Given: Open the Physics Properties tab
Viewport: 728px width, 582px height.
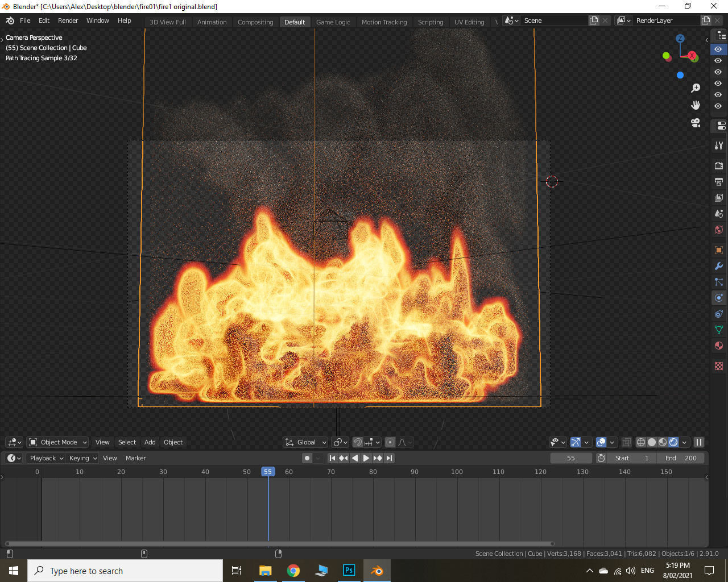Looking at the screenshot, I should (x=718, y=298).
